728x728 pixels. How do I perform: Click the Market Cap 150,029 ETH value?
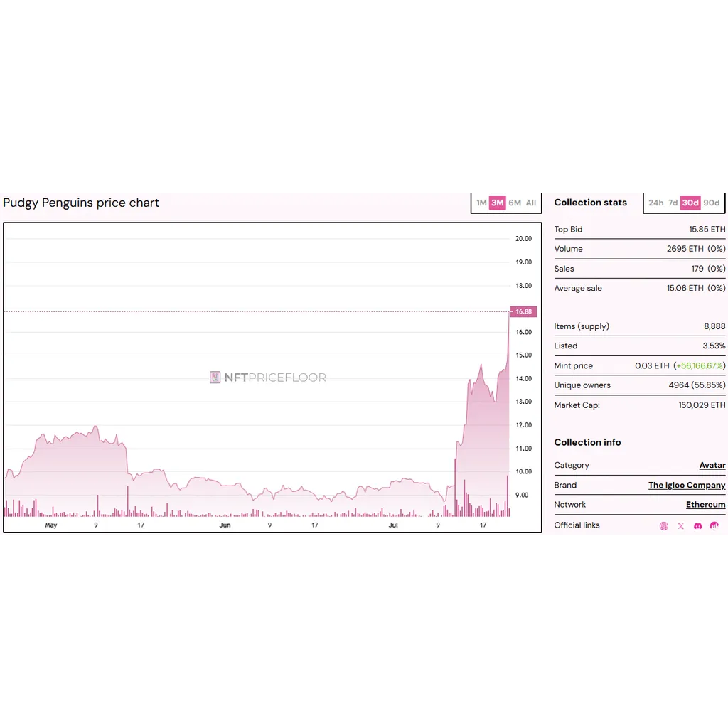[x=702, y=405]
